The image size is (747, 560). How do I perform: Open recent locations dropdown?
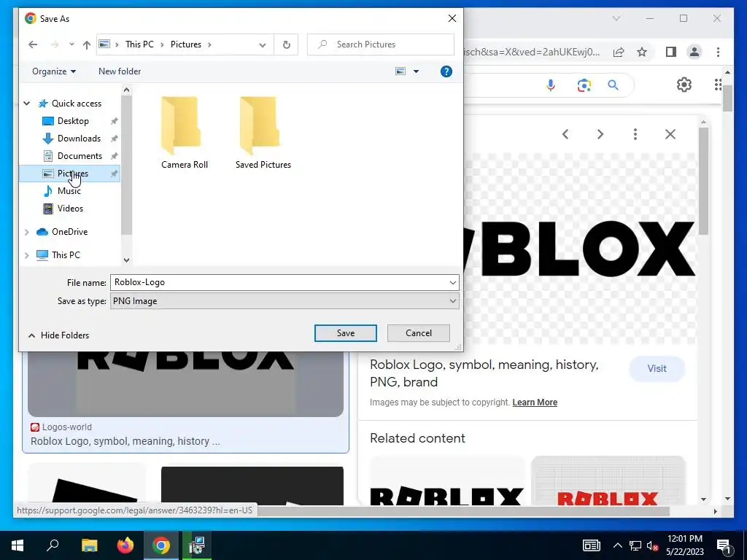click(x=71, y=44)
